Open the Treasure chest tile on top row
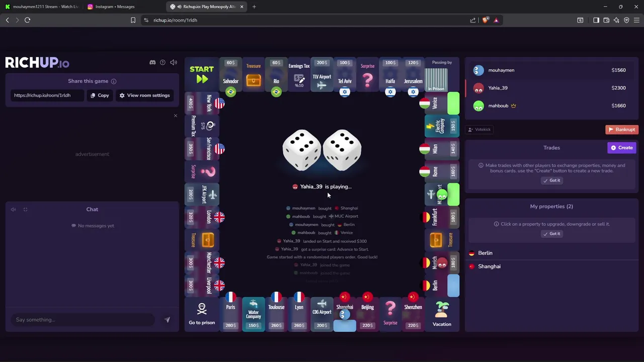Viewport: 644px width, 362px height. pyautogui.click(x=254, y=75)
